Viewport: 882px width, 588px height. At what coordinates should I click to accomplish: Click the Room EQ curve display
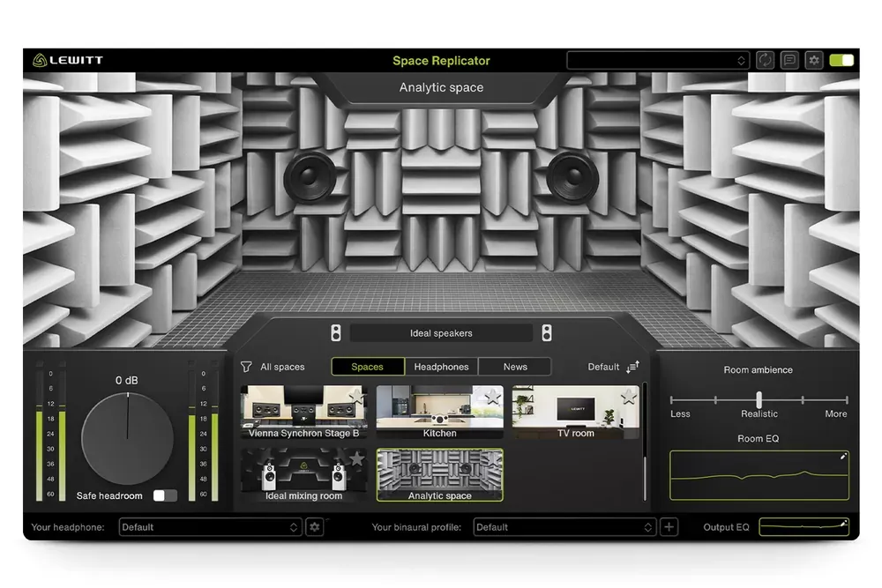coord(759,475)
